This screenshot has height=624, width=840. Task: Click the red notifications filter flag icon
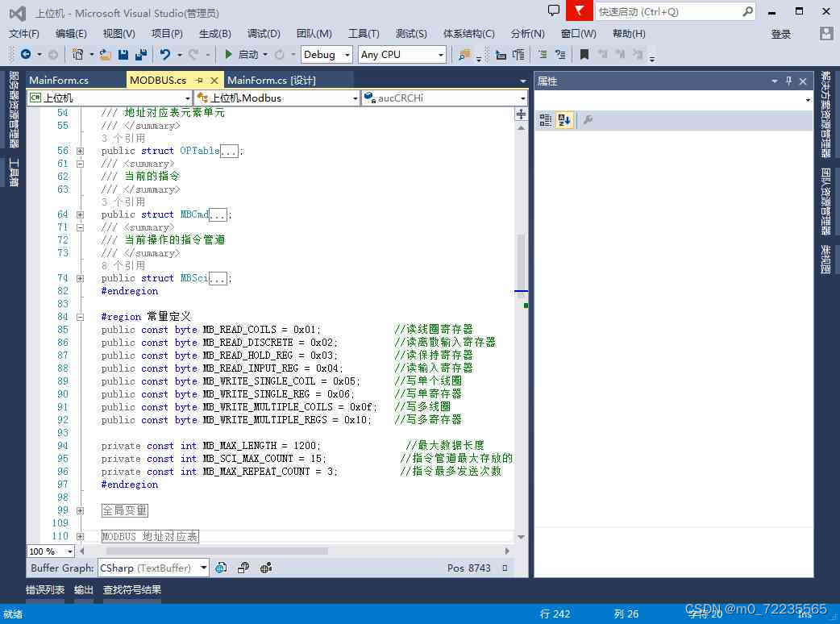[579, 10]
